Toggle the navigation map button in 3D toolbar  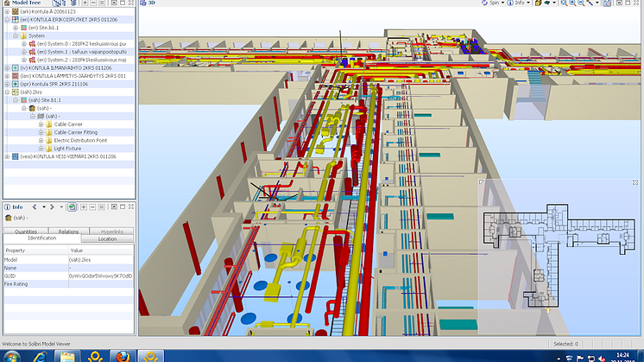click(x=607, y=3)
